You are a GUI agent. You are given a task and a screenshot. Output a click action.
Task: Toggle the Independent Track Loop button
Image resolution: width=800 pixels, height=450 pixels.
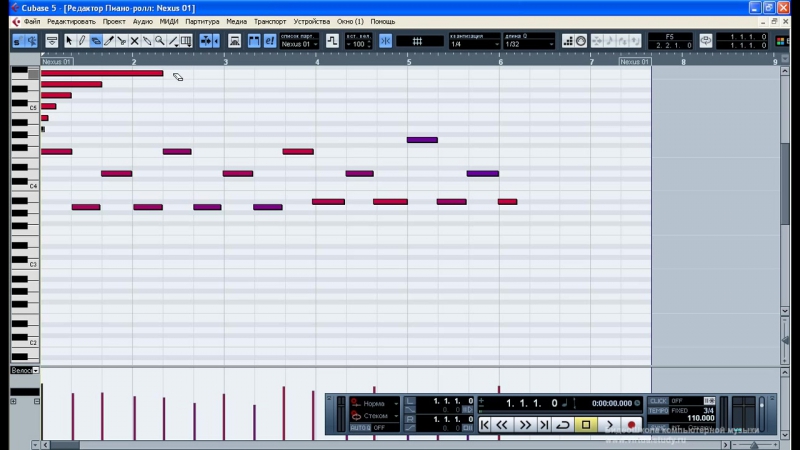[x=706, y=41]
